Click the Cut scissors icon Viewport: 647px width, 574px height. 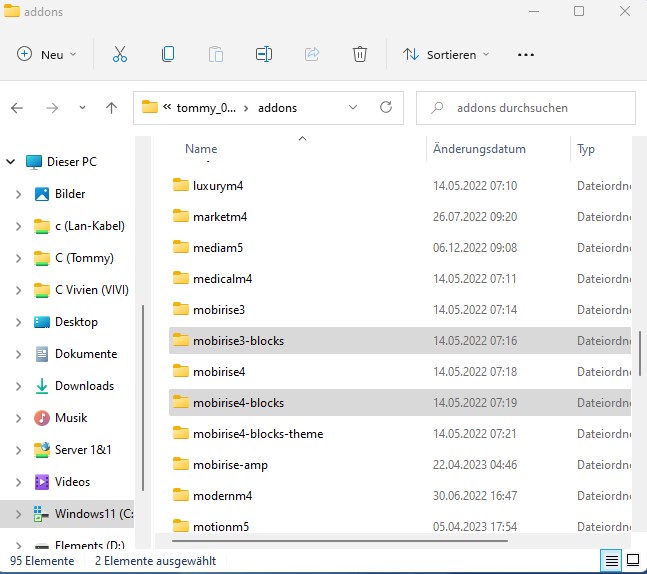[x=120, y=54]
